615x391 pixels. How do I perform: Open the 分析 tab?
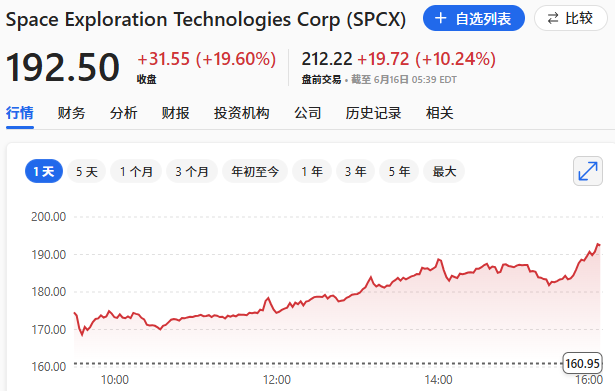pyautogui.click(x=124, y=113)
